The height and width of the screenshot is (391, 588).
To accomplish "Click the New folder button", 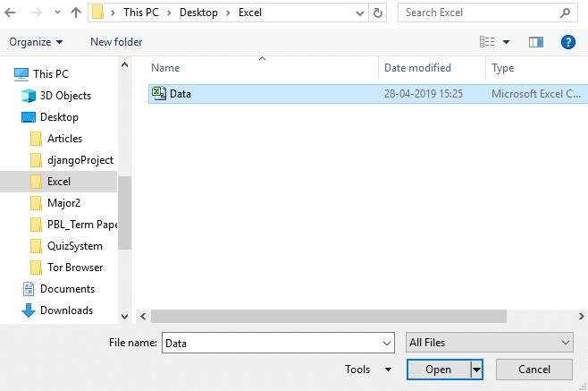I will (x=116, y=42).
